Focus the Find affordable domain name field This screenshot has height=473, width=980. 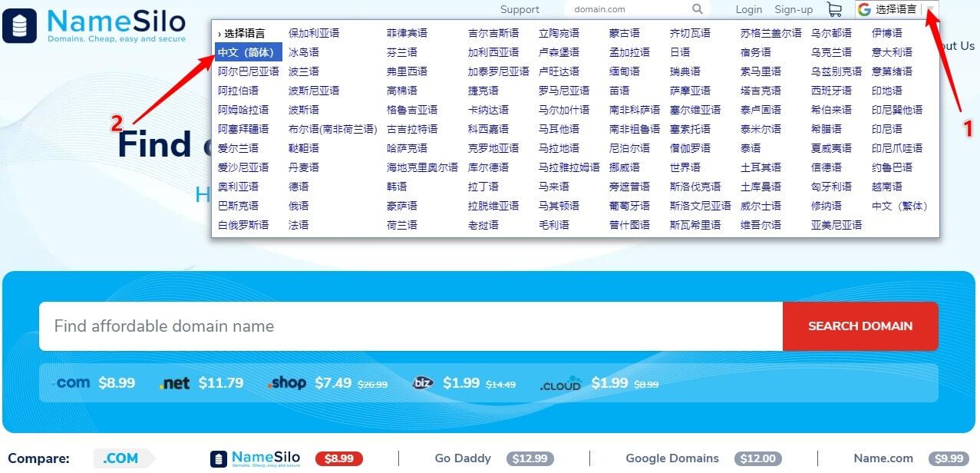[x=411, y=326]
